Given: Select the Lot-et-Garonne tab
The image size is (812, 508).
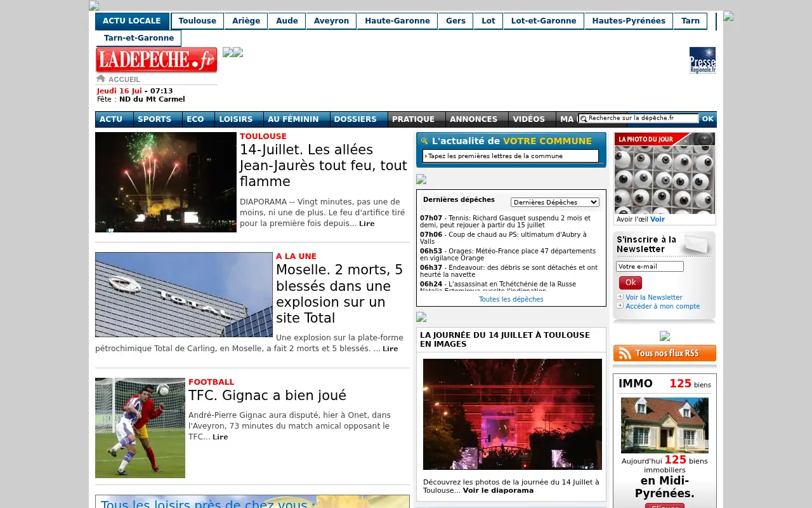Looking at the screenshot, I should [544, 21].
